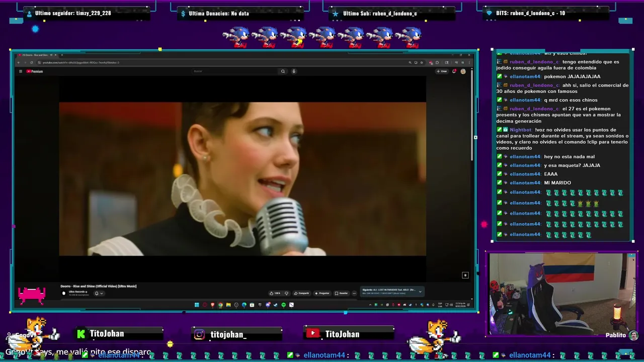The image size is (644, 362).
Task: Click the Ultimo seguidor timzy_229_228 label
Action: pyautogui.click(x=73, y=13)
